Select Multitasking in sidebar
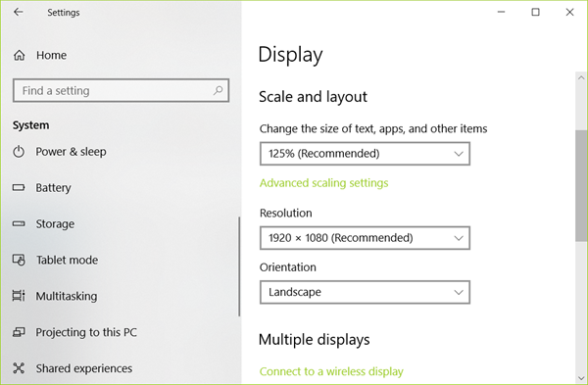Screen dimensions: 588x385 point(67,296)
